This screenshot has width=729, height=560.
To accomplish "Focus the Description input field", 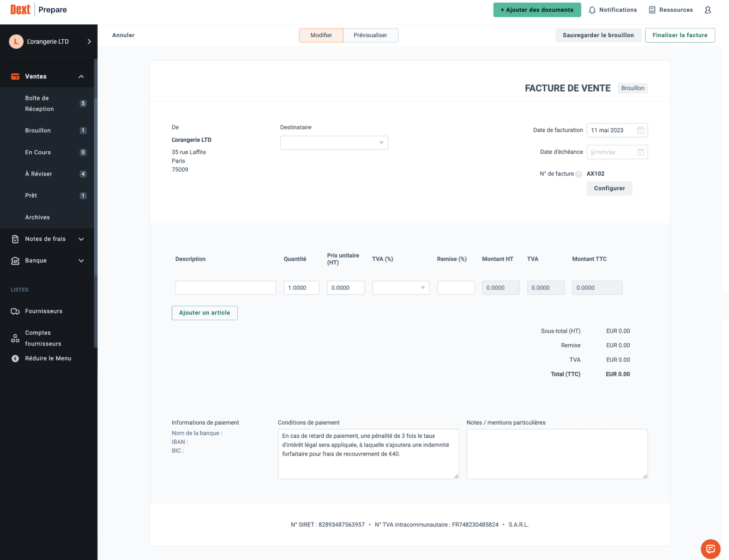I will [x=226, y=288].
